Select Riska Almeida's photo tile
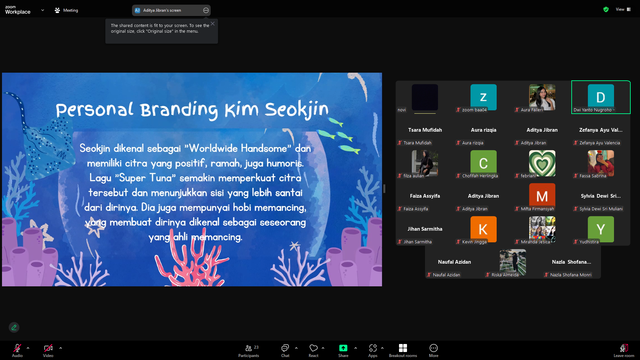Viewport: 640px width, 360px height. pyautogui.click(x=513, y=262)
